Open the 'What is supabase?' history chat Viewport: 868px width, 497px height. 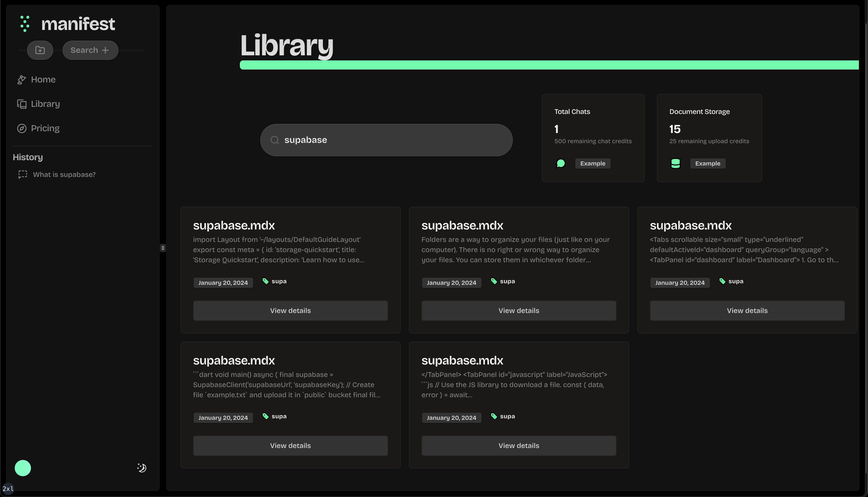tap(64, 174)
